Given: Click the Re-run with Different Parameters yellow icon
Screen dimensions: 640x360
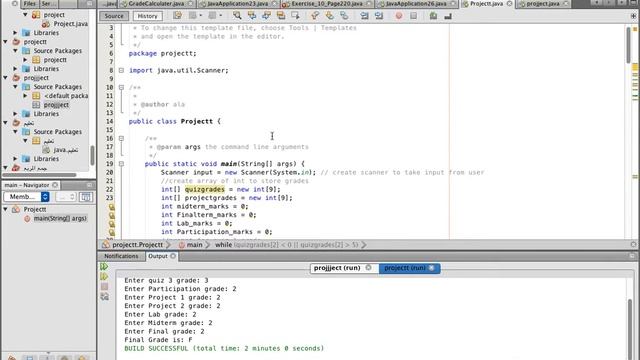Looking at the screenshot, I should coord(104,276).
